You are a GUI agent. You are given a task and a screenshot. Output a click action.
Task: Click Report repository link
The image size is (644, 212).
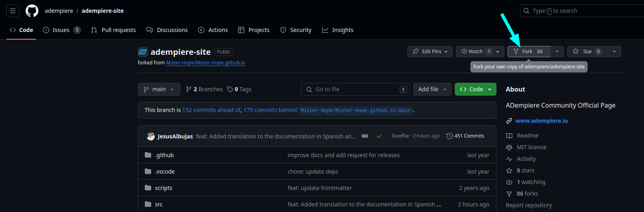(529, 205)
